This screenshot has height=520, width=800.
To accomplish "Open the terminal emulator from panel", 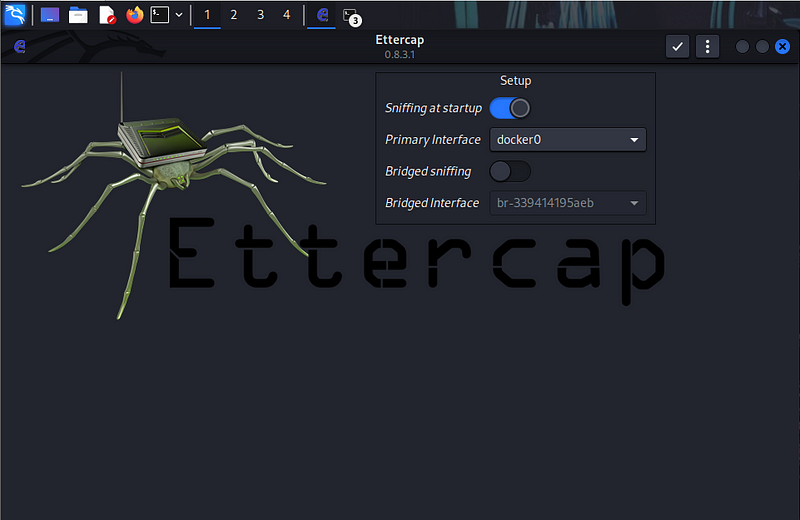I will (x=160, y=15).
